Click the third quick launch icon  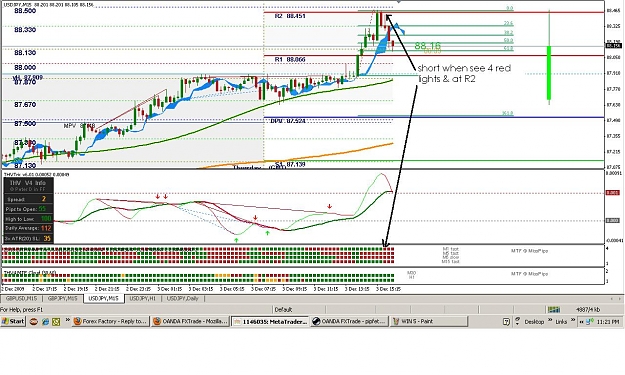56,321
